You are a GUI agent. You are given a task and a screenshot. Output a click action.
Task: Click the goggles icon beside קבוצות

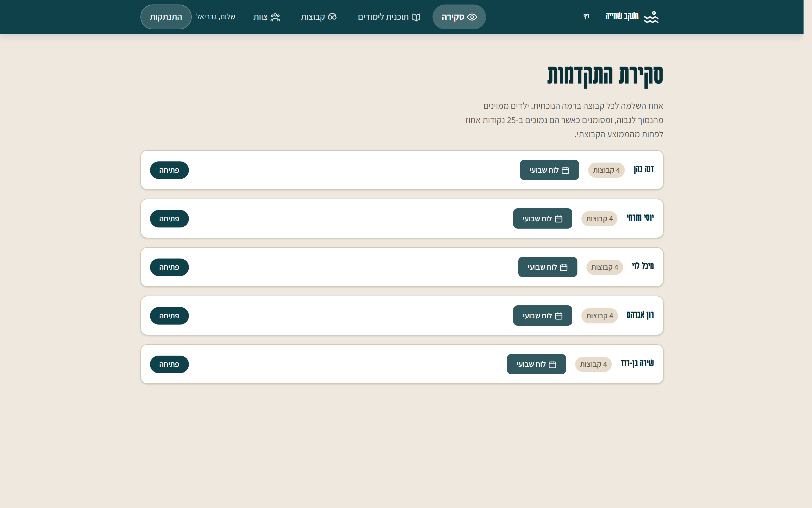[332, 17]
